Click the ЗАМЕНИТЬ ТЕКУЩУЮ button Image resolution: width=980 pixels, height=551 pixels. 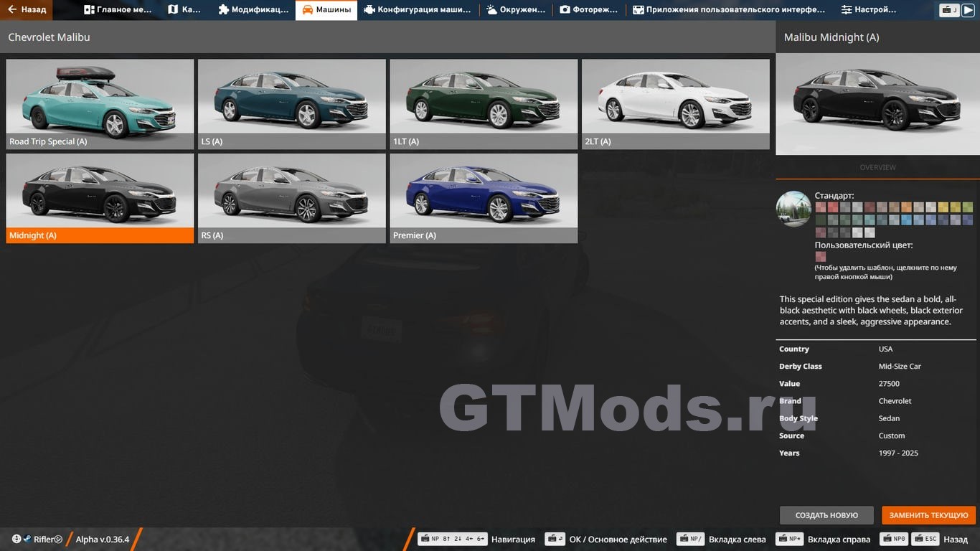tap(929, 515)
